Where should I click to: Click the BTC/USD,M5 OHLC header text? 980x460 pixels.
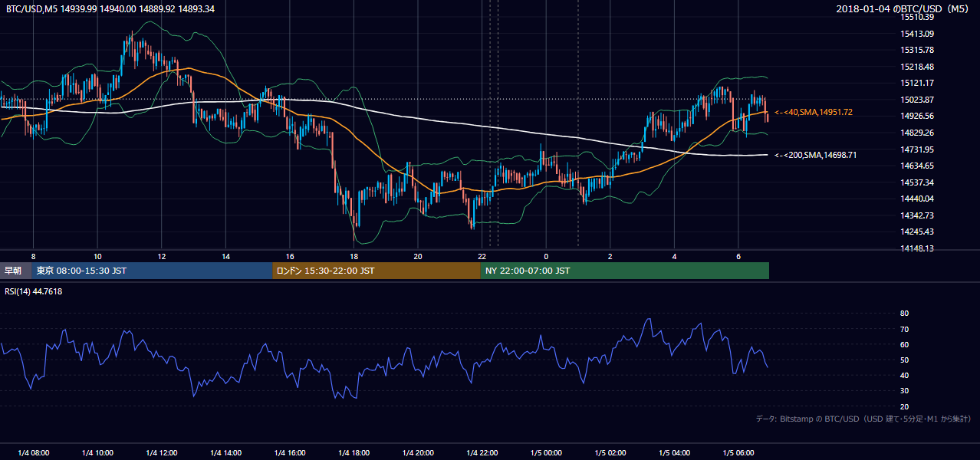pyautogui.click(x=110, y=8)
